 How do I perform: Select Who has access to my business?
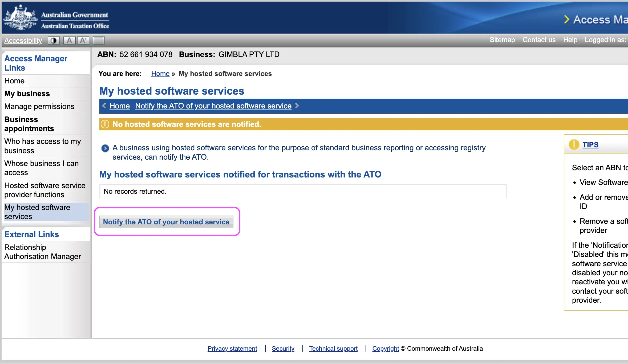(x=43, y=146)
